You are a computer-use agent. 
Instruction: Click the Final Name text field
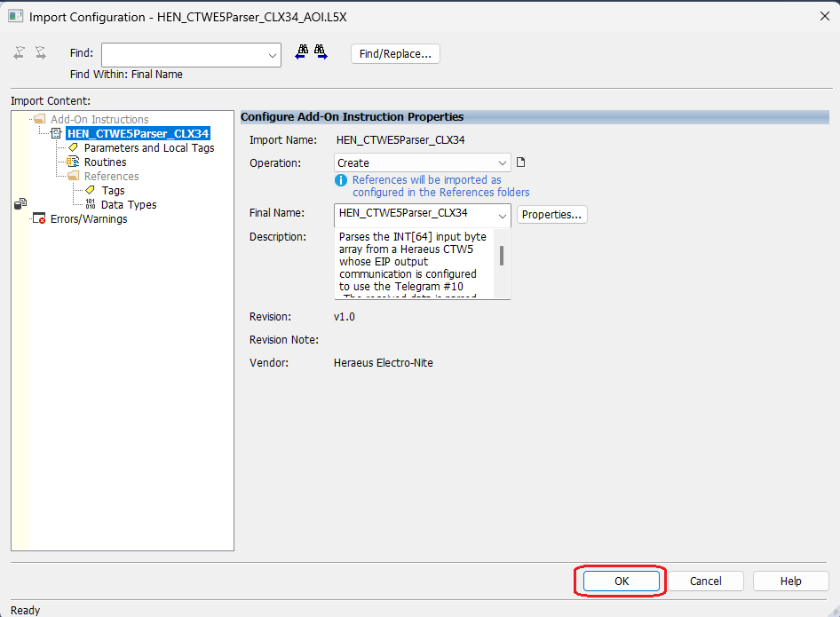416,215
